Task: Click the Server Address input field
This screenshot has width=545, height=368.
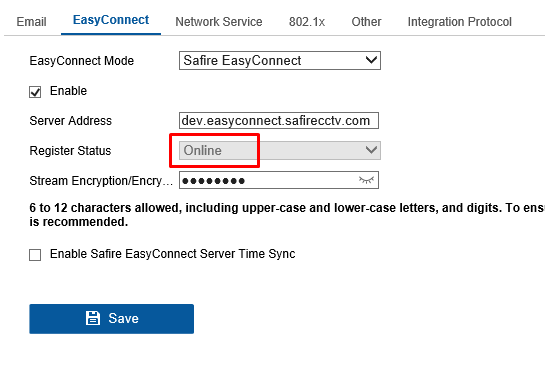Action: click(279, 121)
